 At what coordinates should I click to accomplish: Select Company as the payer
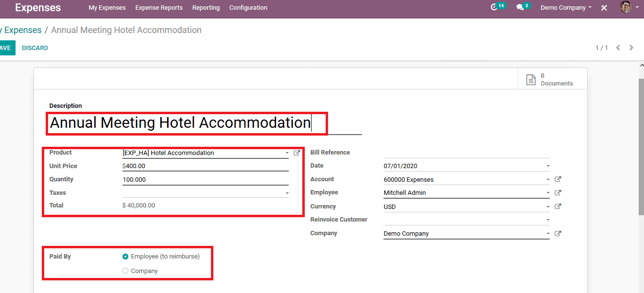pos(125,271)
